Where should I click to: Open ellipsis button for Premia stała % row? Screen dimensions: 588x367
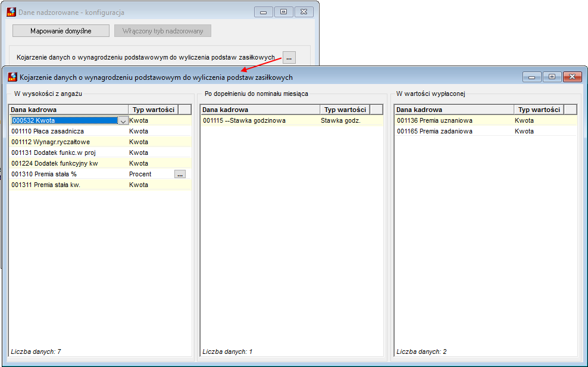180,174
